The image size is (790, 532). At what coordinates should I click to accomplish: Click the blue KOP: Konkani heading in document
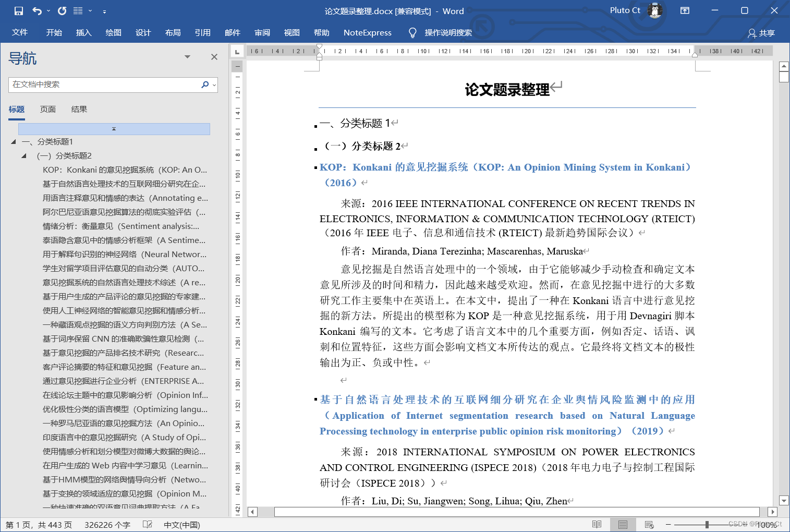(505, 175)
